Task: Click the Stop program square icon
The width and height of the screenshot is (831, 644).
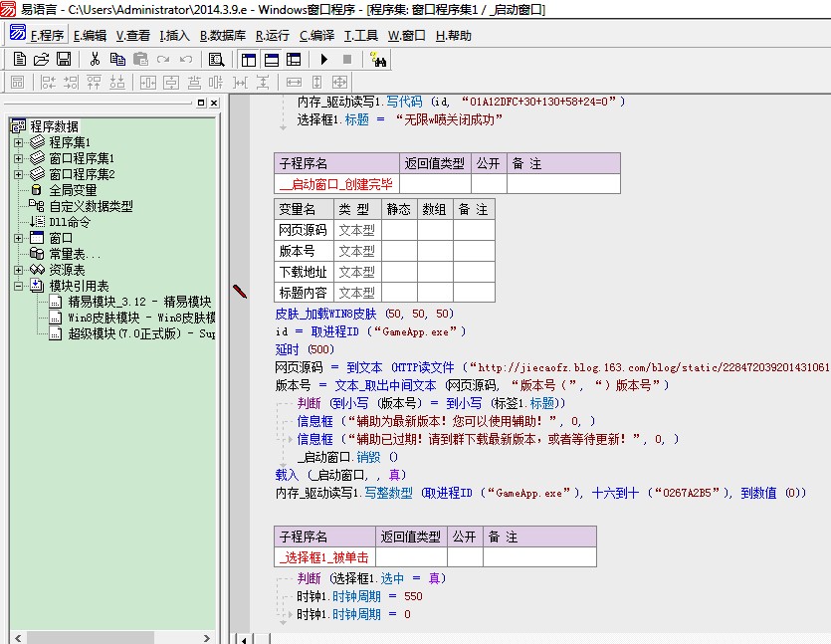Action: pyautogui.click(x=347, y=60)
